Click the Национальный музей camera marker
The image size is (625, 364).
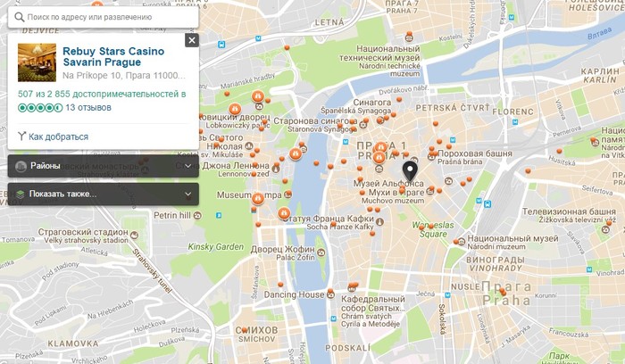[x=462, y=242]
